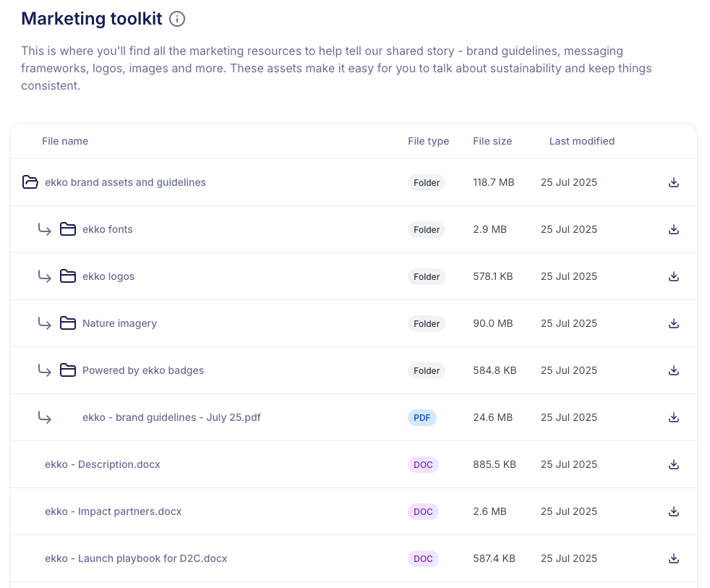Open ekko - Launch playbook for D2C.docx name

[137, 558]
